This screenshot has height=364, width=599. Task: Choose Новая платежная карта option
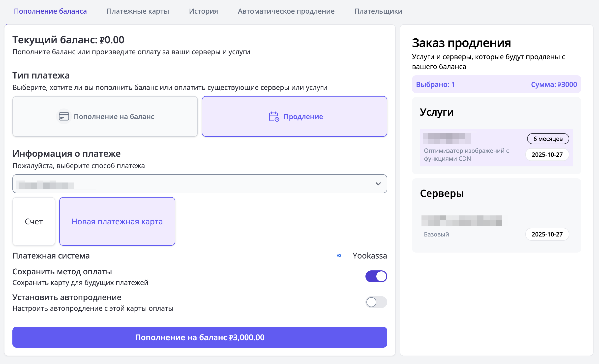pyautogui.click(x=117, y=221)
